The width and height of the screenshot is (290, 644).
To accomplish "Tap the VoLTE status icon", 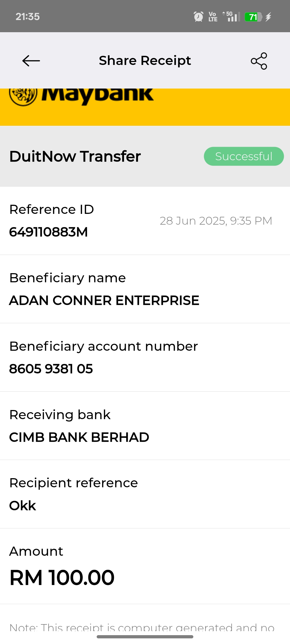I will pyautogui.click(x=213, y=17).
